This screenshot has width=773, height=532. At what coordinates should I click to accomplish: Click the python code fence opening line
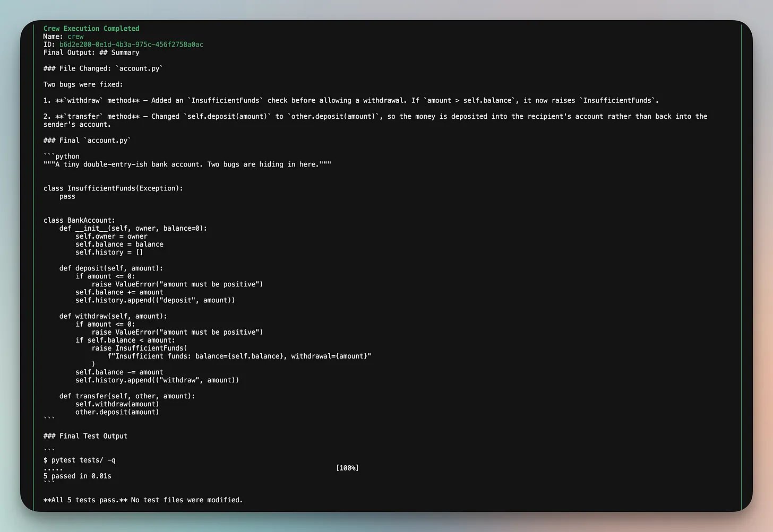tap(62, 156)
